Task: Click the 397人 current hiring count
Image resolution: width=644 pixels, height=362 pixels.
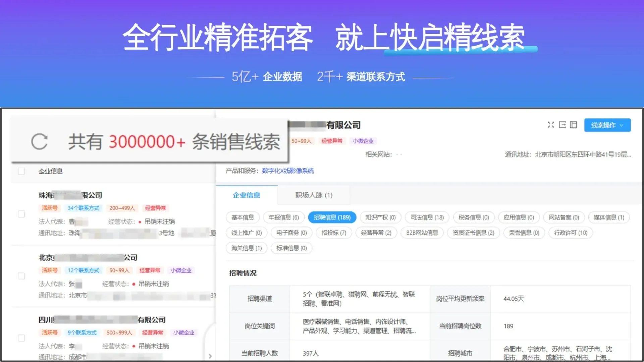Action: click(x=311, y=353)
